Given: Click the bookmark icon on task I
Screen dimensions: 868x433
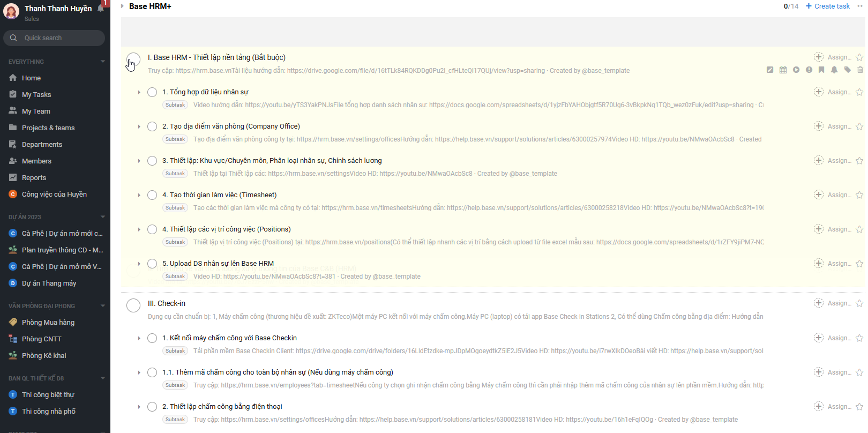Looking at the screenshot, I should 821,70.
